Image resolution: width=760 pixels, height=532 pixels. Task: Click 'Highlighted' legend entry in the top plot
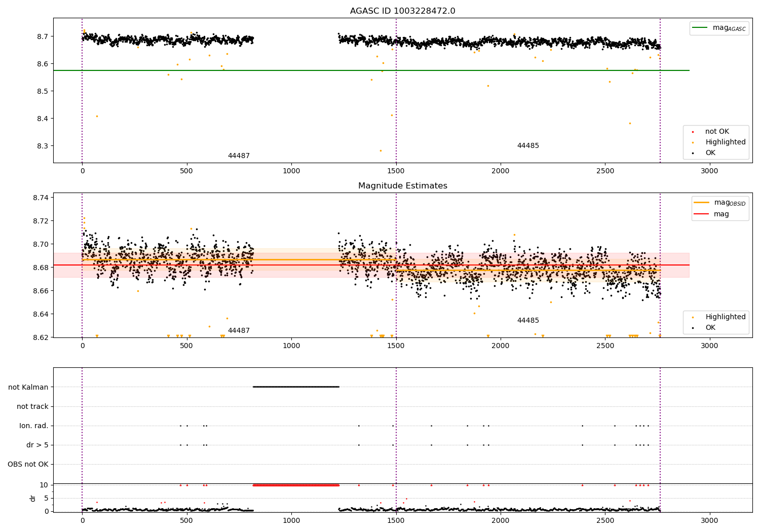(719, 142)
